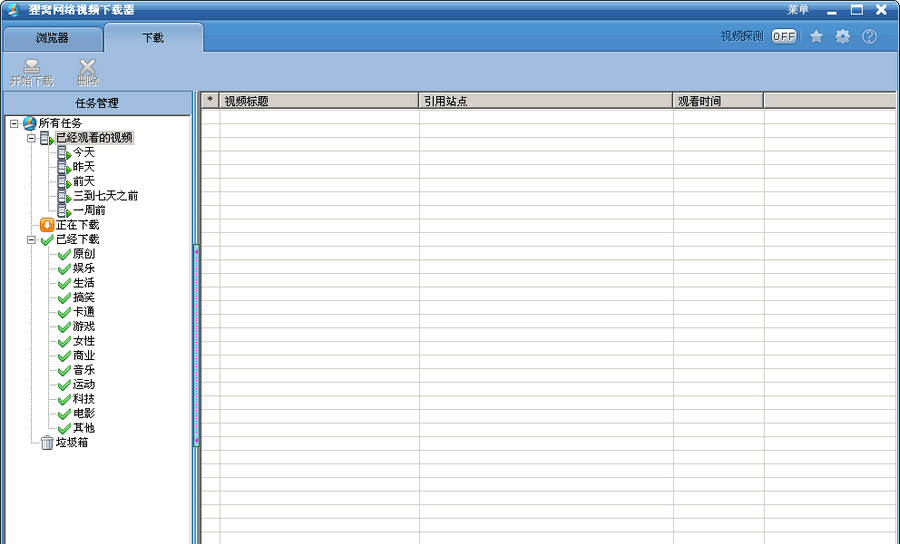The height and width of the screenshot is (544, 900).
Task: Collapse the All Tasks tree node
Action: [x=13, y=123]
